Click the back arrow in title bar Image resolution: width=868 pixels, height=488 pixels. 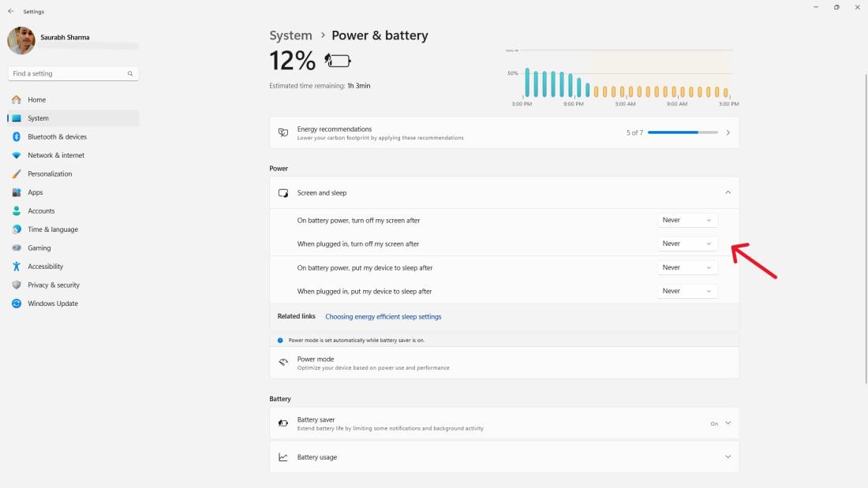click(11, 12)
